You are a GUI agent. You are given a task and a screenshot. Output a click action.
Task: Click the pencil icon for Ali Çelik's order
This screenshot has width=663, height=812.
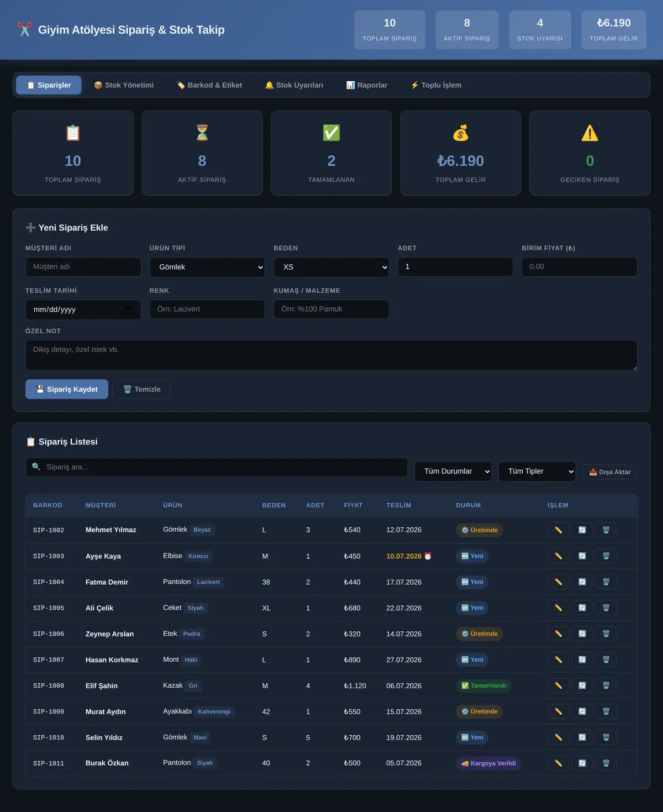pos(558,608)
